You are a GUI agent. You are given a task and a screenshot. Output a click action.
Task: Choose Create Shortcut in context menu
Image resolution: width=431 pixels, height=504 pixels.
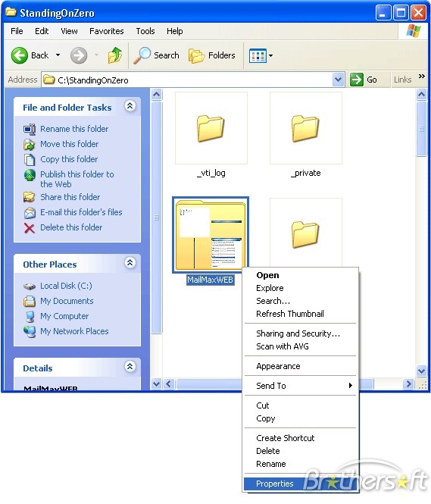coord(300,438)
